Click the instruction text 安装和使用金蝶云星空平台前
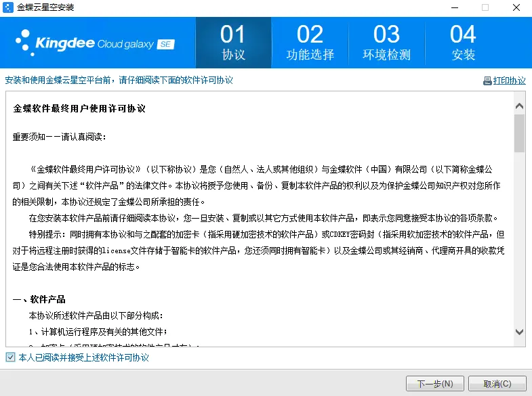532x396 pixels. [58, 81]
